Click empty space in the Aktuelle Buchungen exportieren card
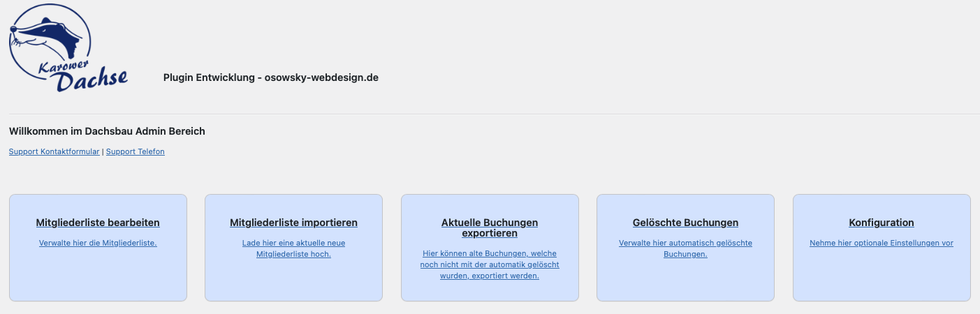The width and height of the screenshot is (980, 314). (x=490, y=290)
